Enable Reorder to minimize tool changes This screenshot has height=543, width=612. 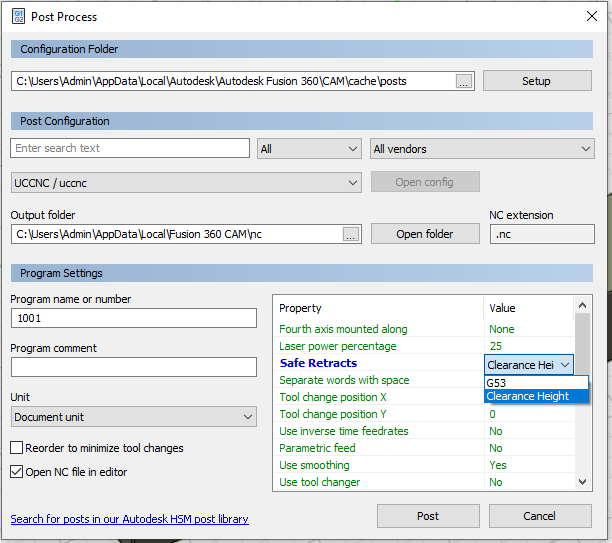(17, 448)
